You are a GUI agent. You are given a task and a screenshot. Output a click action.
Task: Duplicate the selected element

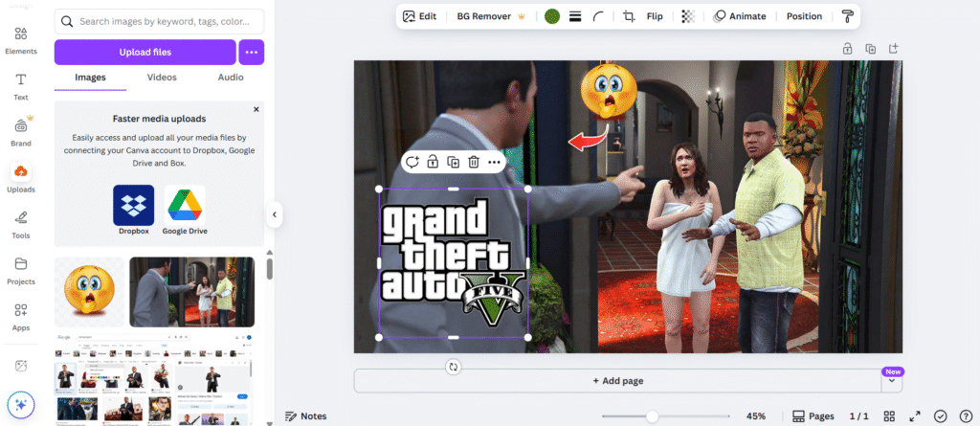[x=453, y=163]
